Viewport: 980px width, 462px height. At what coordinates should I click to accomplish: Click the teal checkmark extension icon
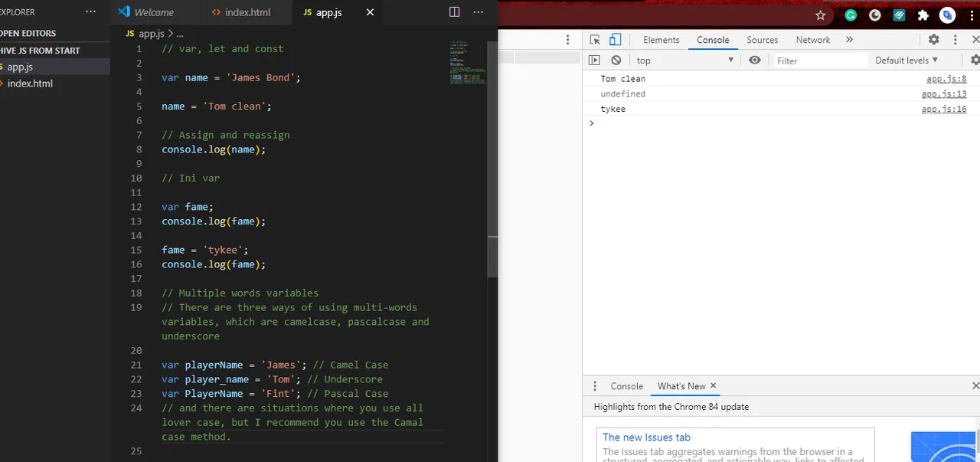click(900, 15)
